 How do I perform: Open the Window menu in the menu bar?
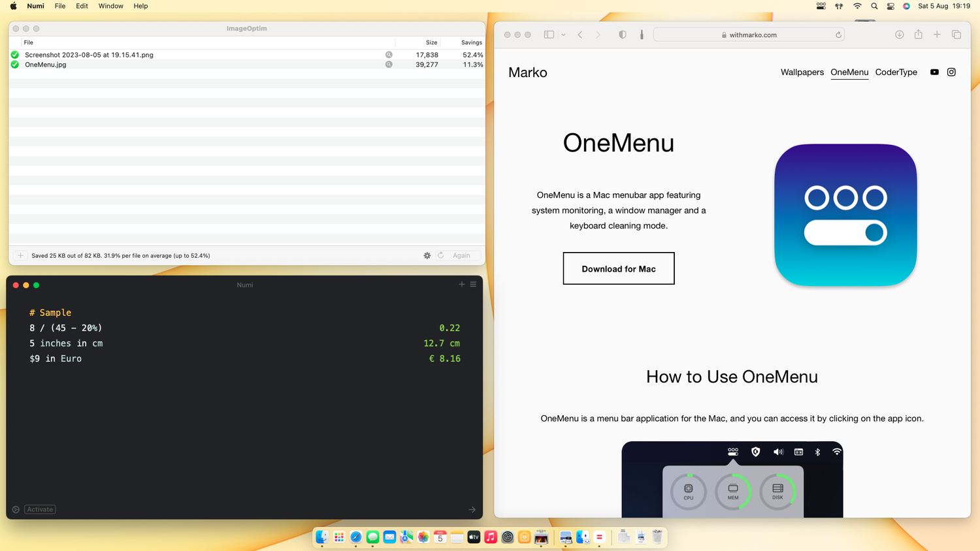point(110,6)
